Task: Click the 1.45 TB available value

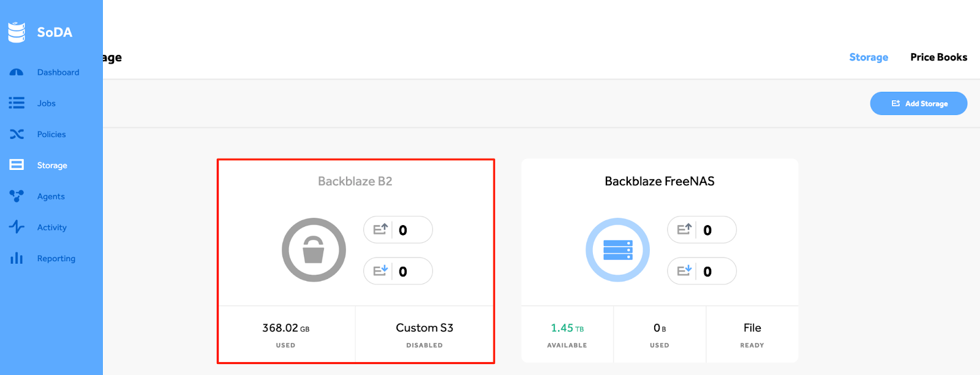Action: [567, 328]
